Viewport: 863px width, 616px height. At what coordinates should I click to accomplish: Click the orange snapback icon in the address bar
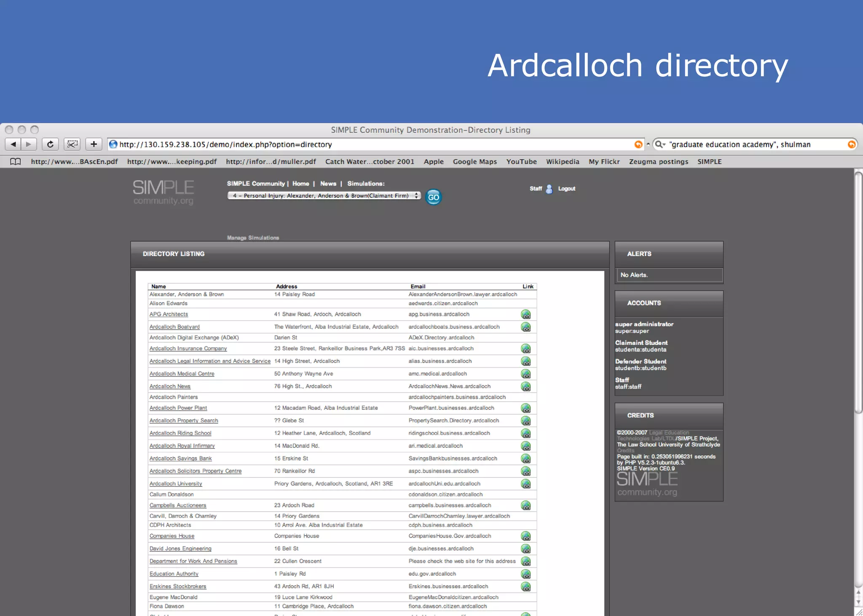[638, 144]
